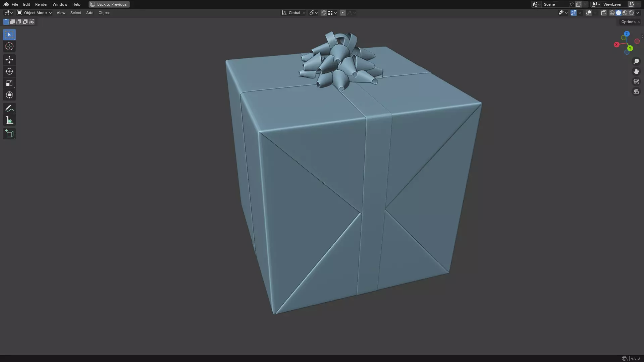Image resolution: width=644 pixels, height=362 pixels.
Task: Open scene browse dropdown
Action: (536, 4)
